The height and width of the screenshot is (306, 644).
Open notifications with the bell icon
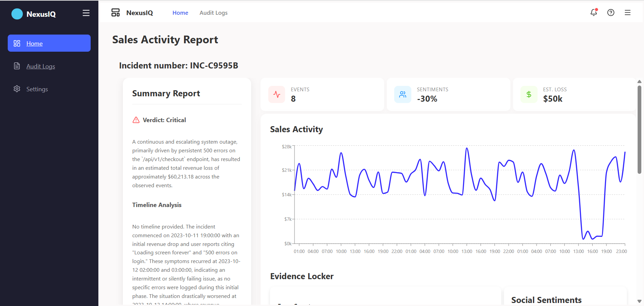click(594, 12)
